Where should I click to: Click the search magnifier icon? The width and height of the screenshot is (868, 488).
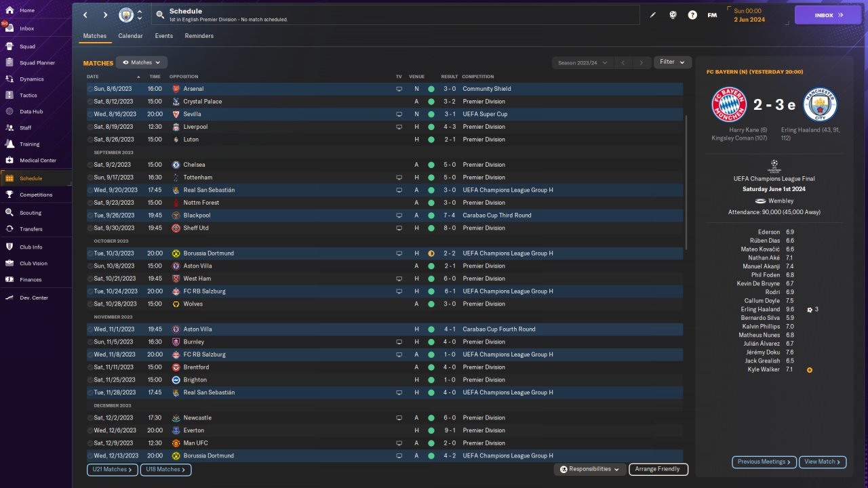point(159,14)
